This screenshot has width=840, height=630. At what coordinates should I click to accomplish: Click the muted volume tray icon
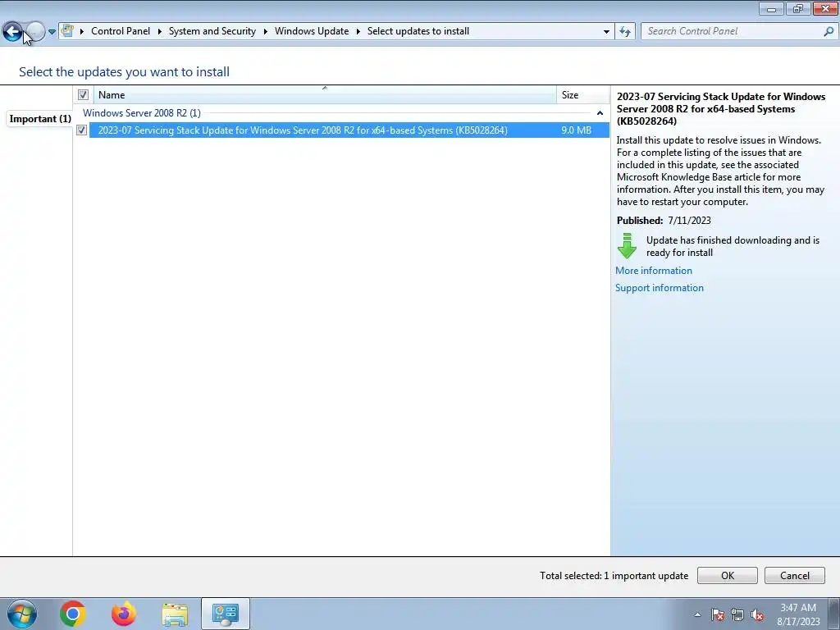click(x=757, y=614)
